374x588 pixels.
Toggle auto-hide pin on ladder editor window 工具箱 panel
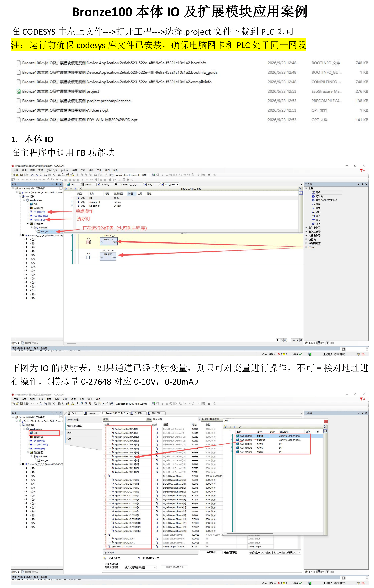pyautogui.click(x=362, y=184)
